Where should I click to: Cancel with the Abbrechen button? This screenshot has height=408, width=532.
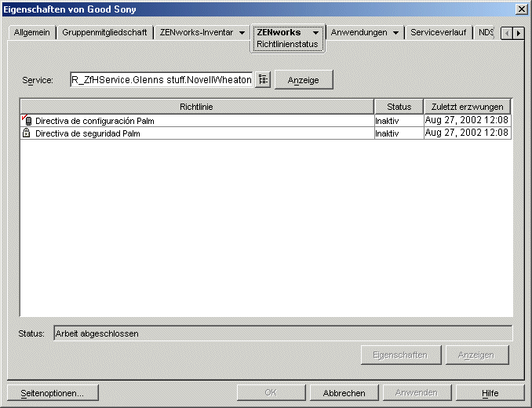344,393
